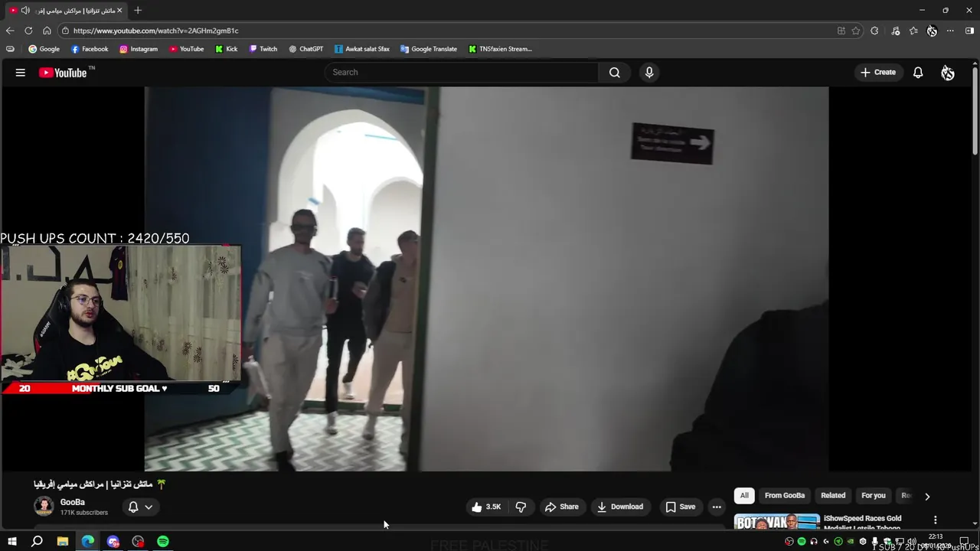Open the browser extensions puzzle icon

pyautogui.click(x=874, y=31)
